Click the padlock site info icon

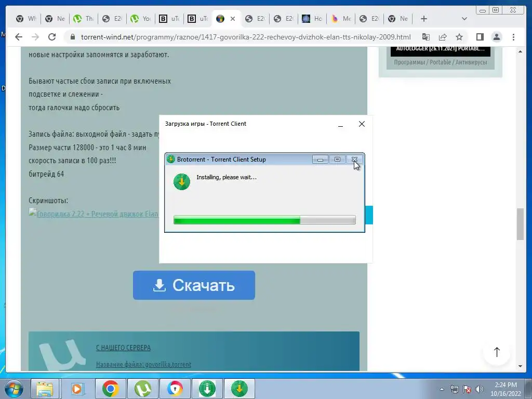[x=72, y=37]
